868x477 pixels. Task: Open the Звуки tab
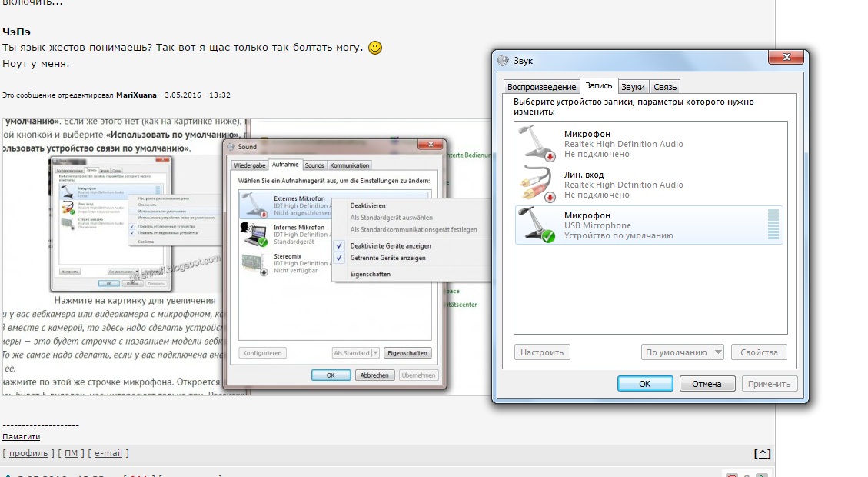pos(634,87)
